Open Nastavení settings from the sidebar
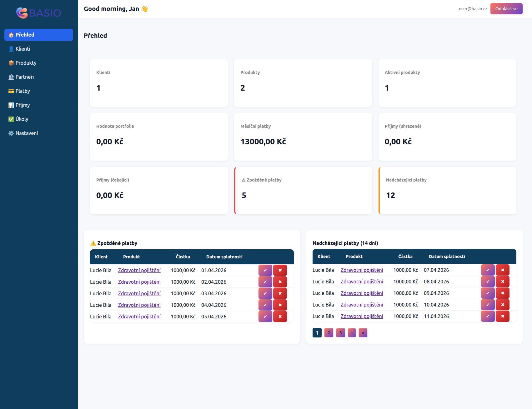Screen dimensions: 532x409 click(27, 133)
